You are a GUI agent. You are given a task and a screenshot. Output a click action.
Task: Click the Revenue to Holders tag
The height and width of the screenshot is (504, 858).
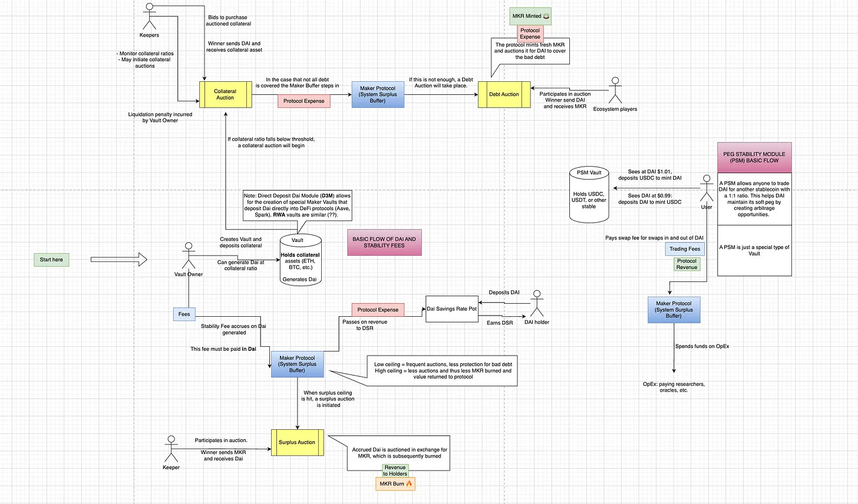[x=395, y=470]
